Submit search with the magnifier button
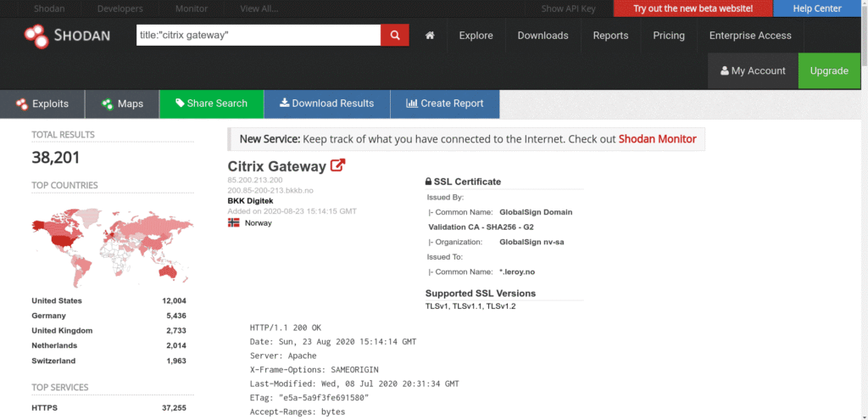Image resolution: width=868 pixels, height=420 pixels. (395, 36)
